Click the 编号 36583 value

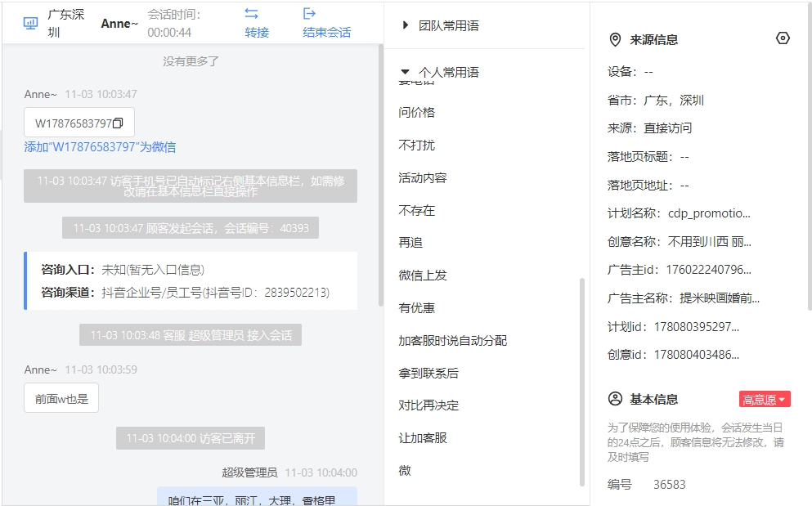(669, 485)
